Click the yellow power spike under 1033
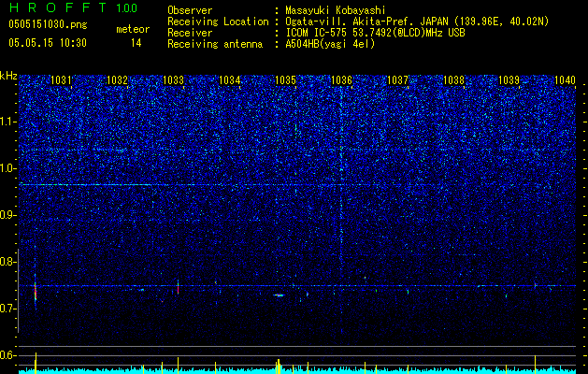Viewport: 588px width, 374px height. coord(179,366)
